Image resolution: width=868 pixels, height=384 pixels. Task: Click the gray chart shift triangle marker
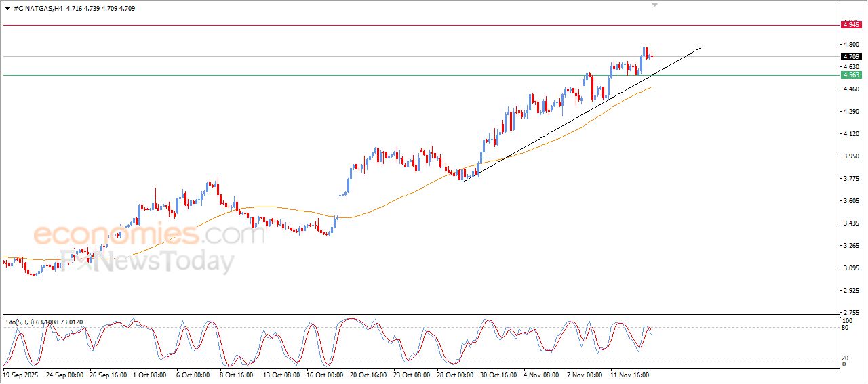coord(654,5)
